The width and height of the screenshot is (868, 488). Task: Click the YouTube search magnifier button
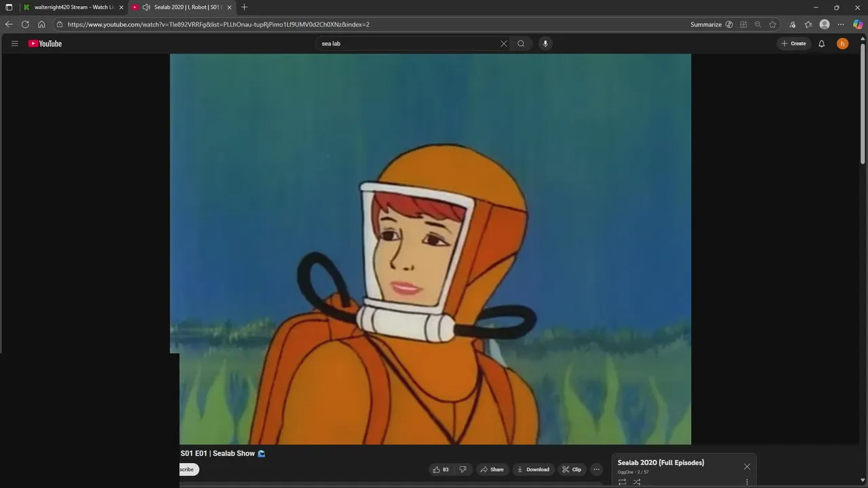point(521,43)
